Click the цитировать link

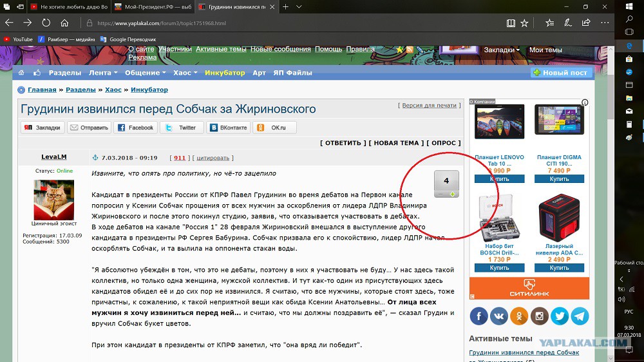pos(213,158)
